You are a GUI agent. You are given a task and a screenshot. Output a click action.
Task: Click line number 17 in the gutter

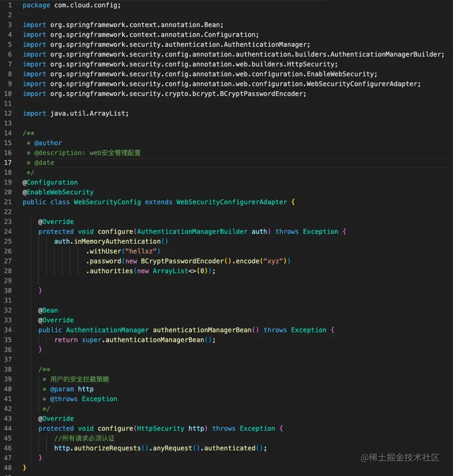(x=8, y=163)
